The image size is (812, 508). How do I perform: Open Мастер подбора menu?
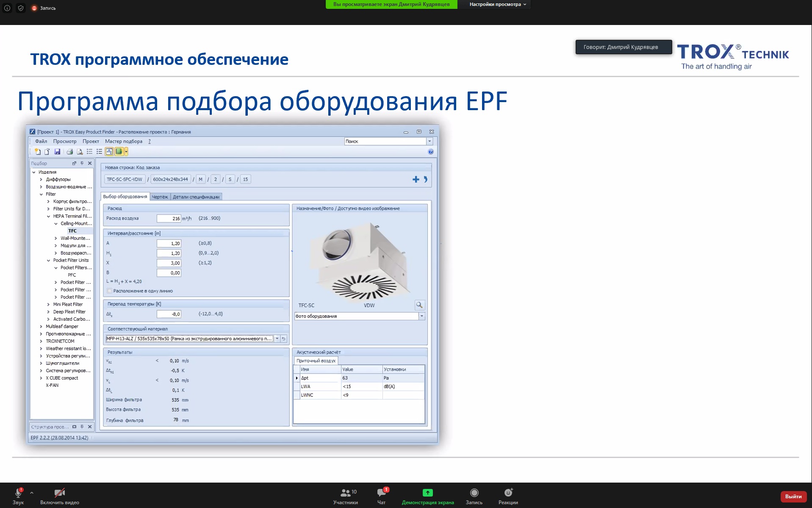coord(124,142)
